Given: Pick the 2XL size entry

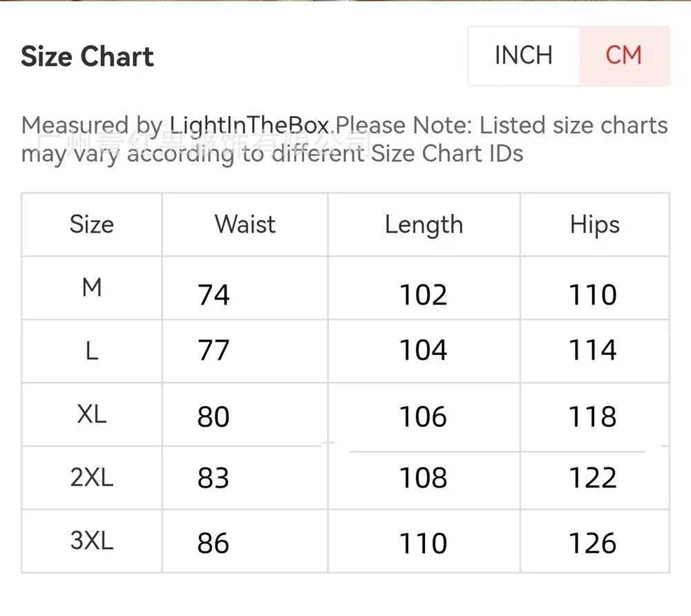Looking at the screenshot, I should click(x=91, y=477).
